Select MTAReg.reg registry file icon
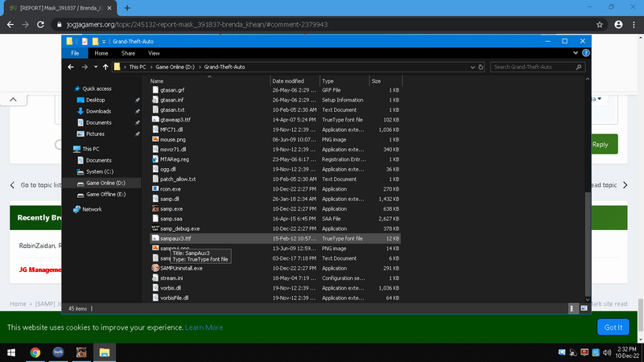The image size is (644, 362). 155,159
